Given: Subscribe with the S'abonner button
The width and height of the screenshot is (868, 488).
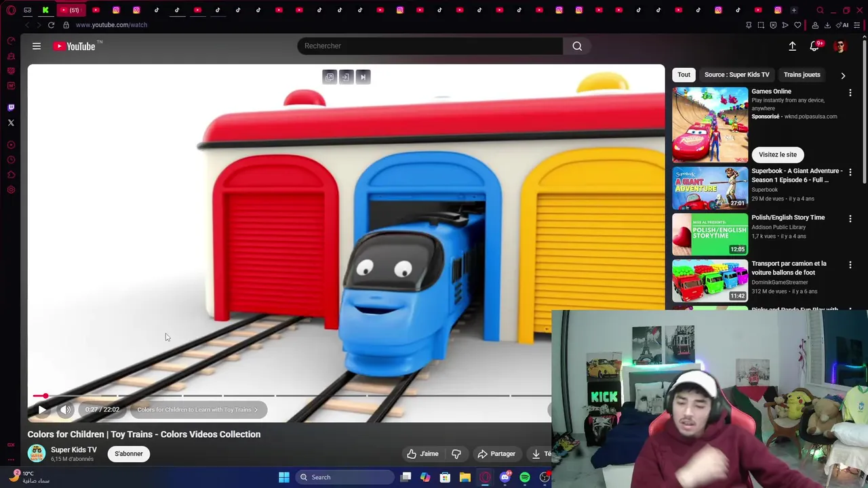Looking at the screenshot, I should [129, 453].
